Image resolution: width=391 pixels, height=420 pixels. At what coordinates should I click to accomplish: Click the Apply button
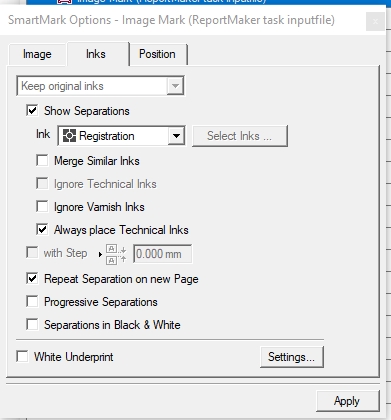(347, 401)
